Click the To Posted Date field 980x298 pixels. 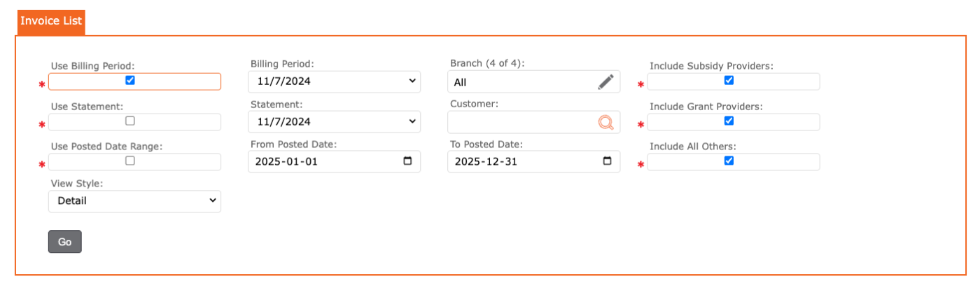click(x=521, y=161)
